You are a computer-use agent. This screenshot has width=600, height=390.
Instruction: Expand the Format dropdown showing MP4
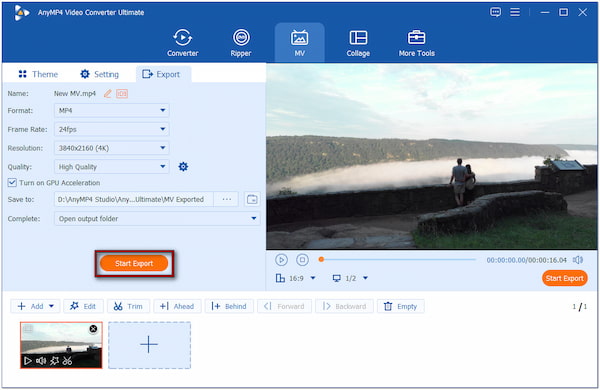pos(111,111)
